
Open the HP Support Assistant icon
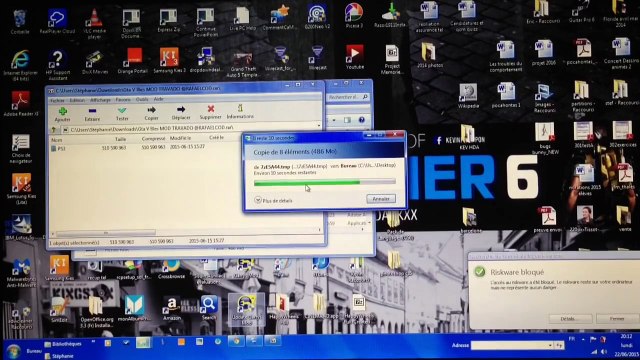[x=57, y=64]
